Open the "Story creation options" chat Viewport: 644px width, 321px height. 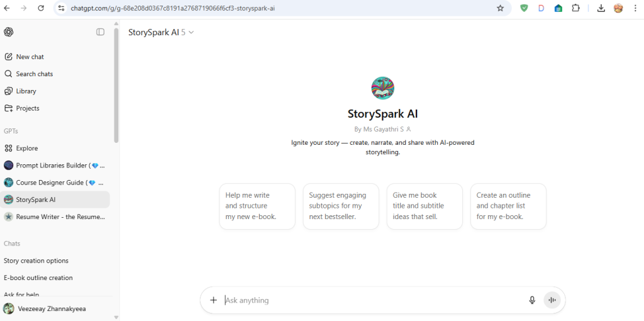point(36,261)
